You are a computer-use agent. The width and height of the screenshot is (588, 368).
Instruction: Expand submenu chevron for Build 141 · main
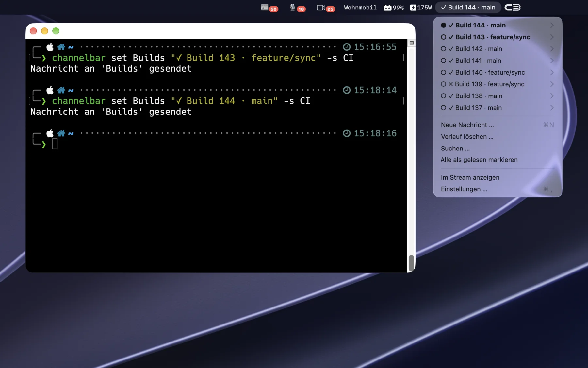(x=552, y=61)
